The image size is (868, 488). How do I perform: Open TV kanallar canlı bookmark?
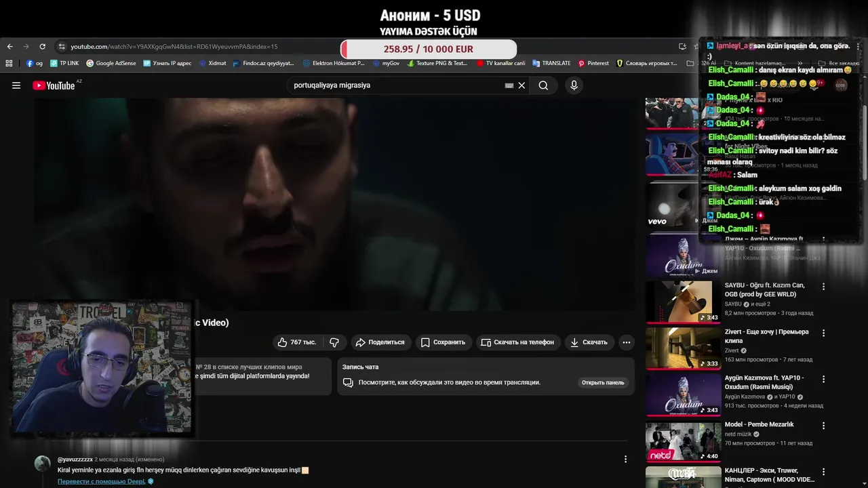pyautogui.click(x=500, y=63)
